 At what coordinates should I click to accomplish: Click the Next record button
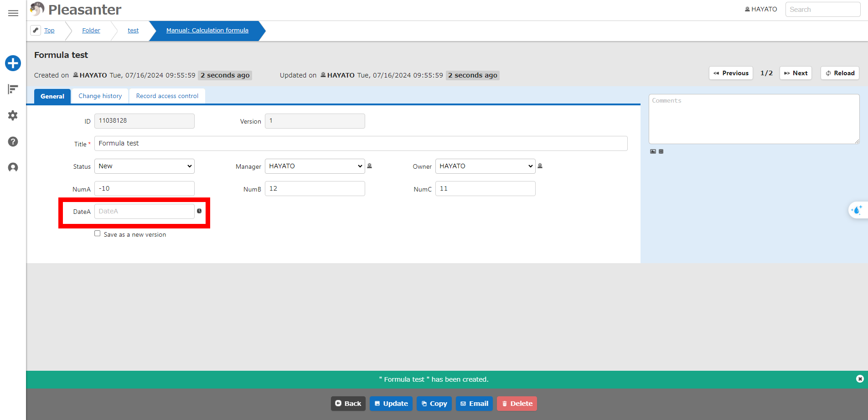pyautogui.click(x=796, y=73)
